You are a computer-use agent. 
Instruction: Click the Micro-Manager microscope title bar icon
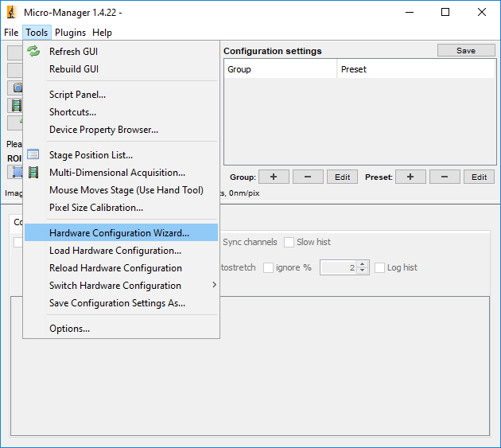click(x=11, y=13)
